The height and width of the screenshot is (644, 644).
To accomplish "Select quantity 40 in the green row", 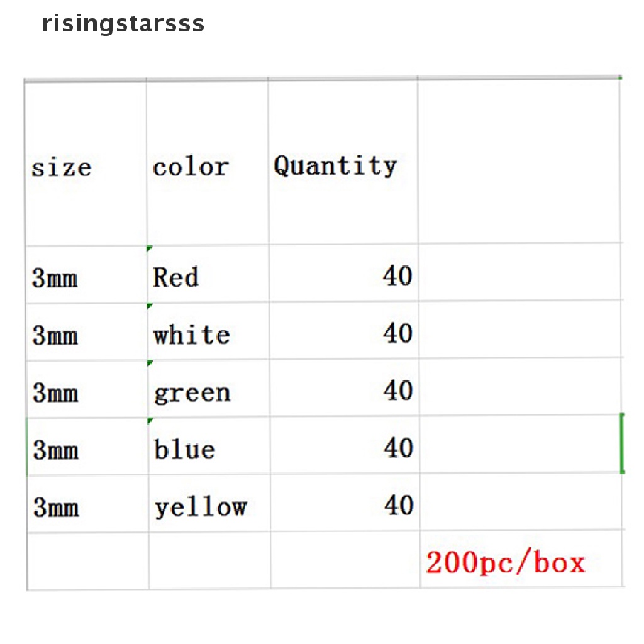I will click(x=397, y=391).
